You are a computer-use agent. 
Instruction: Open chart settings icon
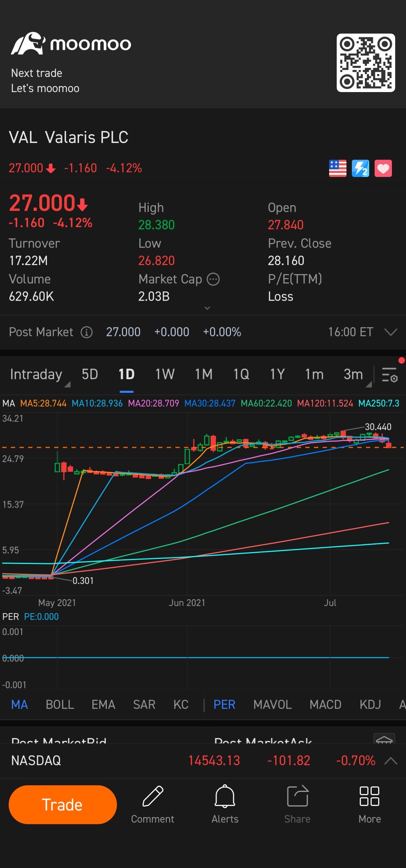390,374
